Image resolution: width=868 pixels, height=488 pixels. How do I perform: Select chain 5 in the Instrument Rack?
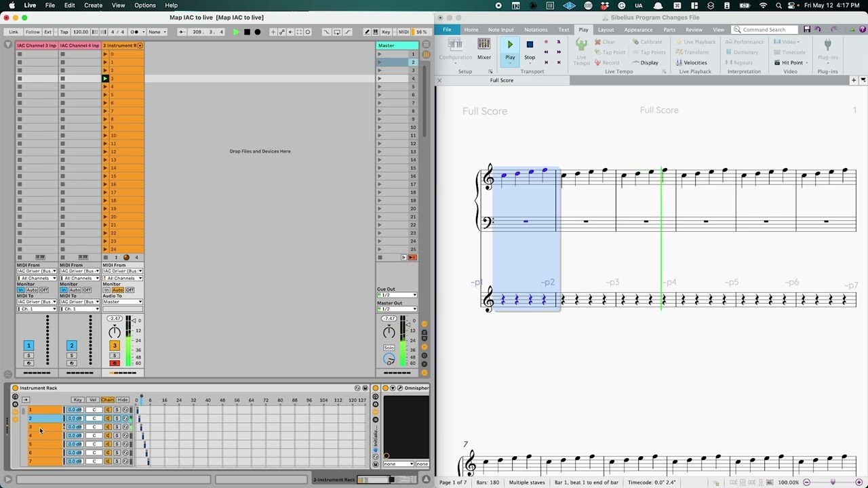(x=43, y=444)
